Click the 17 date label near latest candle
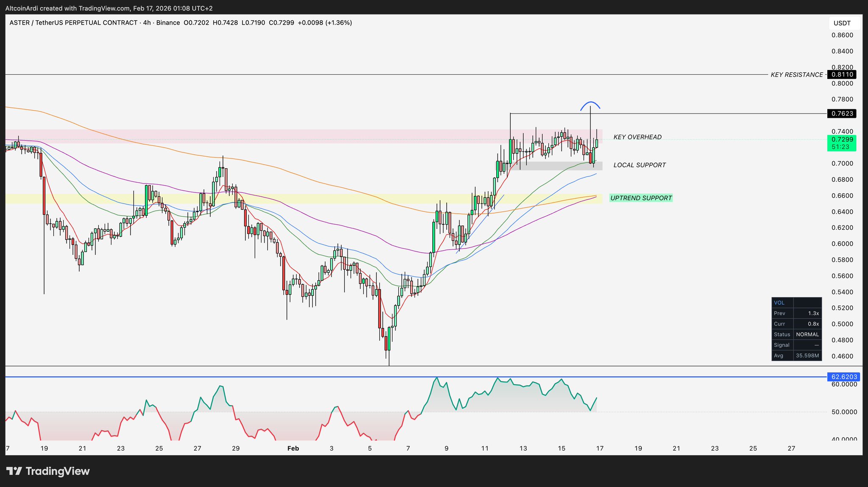Viewport: 868px width, 487px height. 600,448
